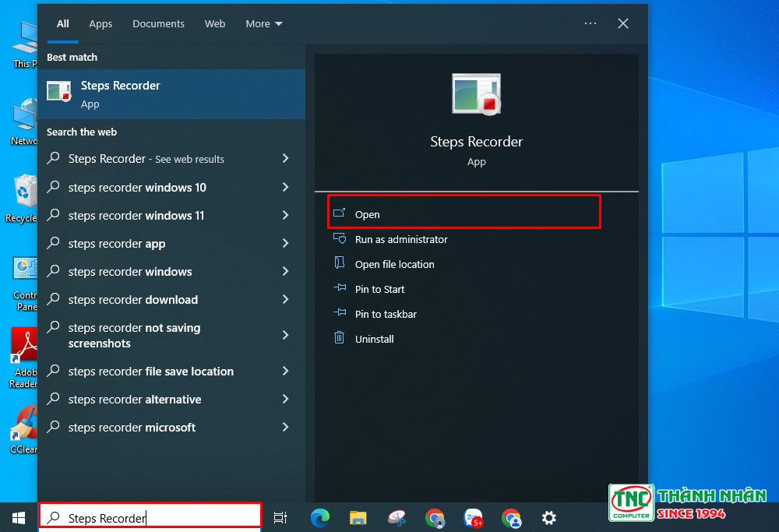Open Snipping Tool from taskbar
The image size is (779, 532).
point(397,518)
